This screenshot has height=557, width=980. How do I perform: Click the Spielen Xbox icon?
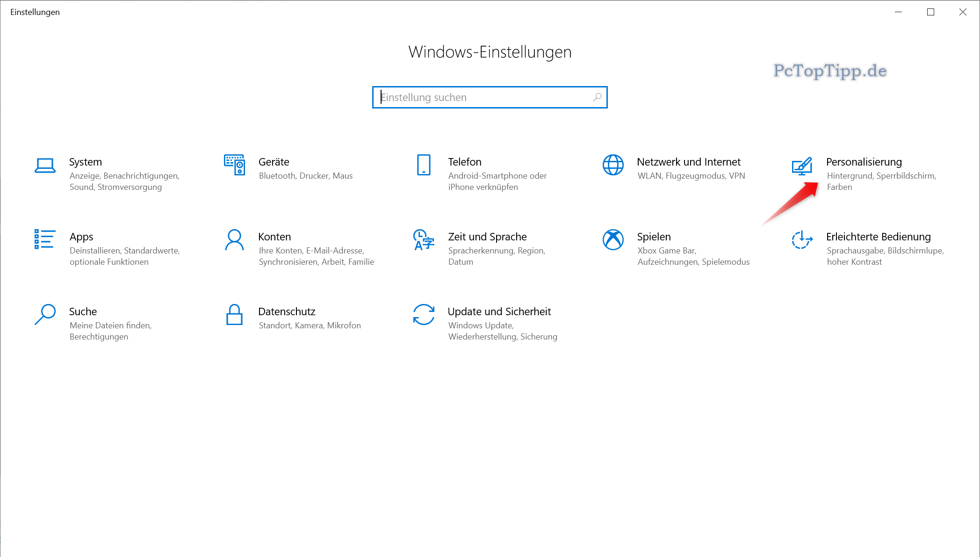(613, 239)
